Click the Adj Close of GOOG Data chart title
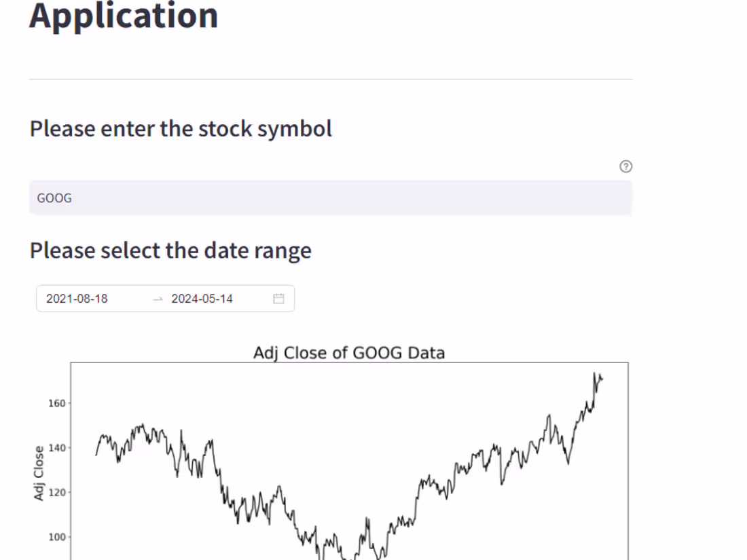 [349, 352]
